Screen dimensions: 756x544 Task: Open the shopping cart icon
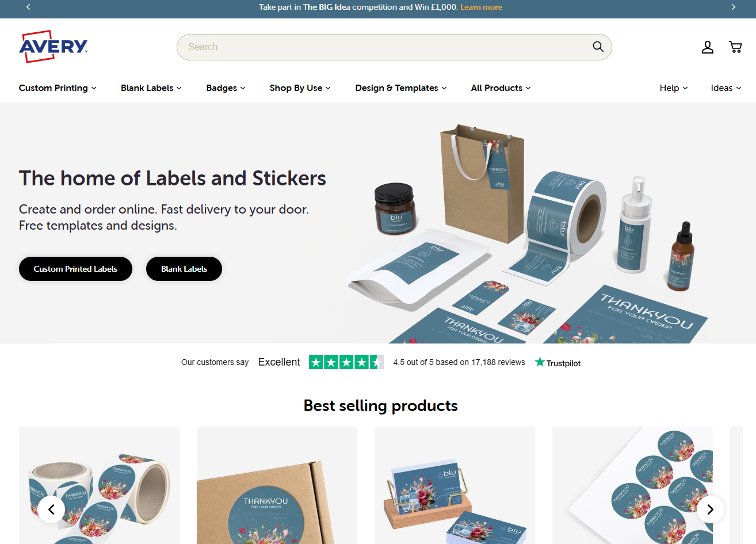point(735,47)
